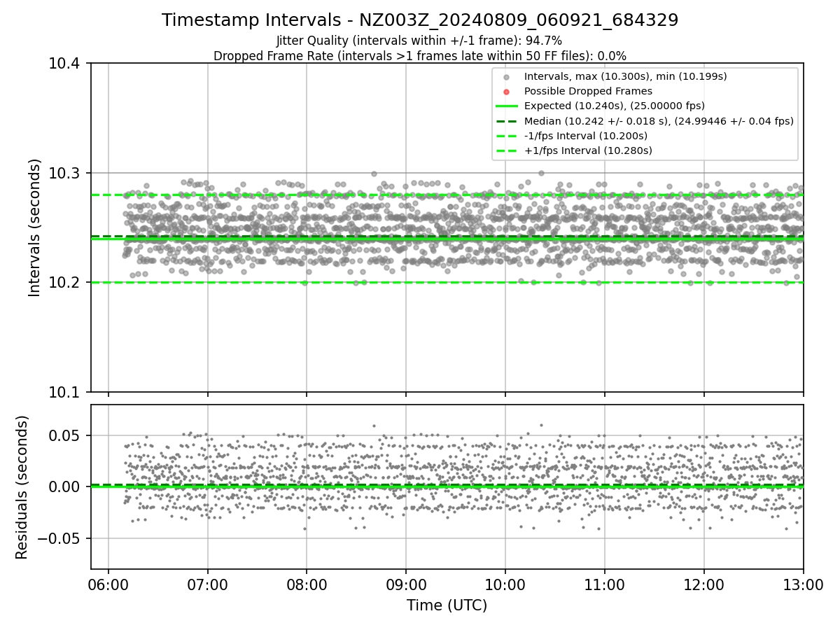The image size is (840, 630).
Task: Click the plot title 'Timestamp Intervals - NZ003Z_20240809_060921_684329'
Action: coord(420,20)
